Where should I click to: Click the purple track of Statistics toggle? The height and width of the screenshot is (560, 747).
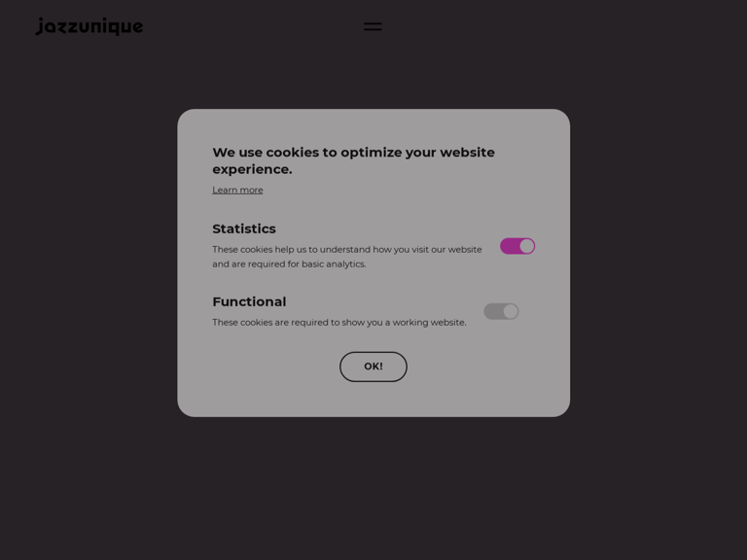(510, 246)
